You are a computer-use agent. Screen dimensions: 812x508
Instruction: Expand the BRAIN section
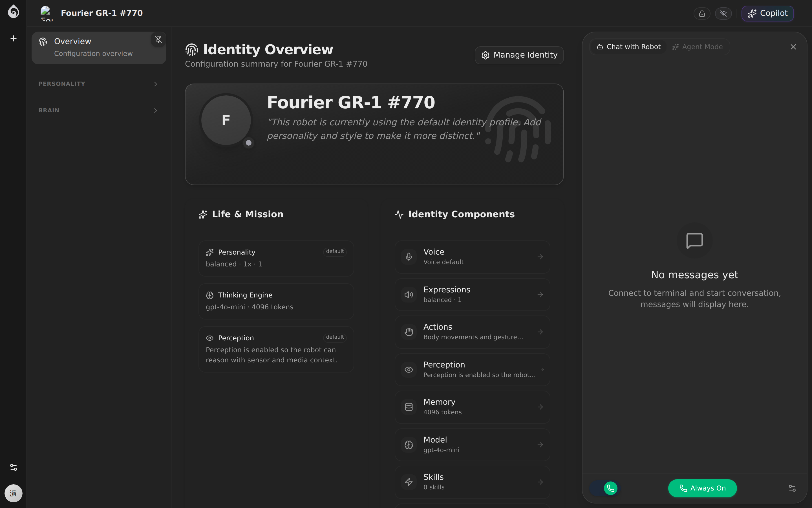click(x=99, y=111)
